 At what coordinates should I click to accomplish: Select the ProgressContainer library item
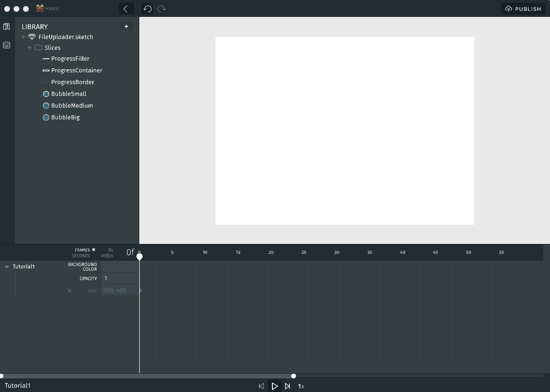pos(76,71)
